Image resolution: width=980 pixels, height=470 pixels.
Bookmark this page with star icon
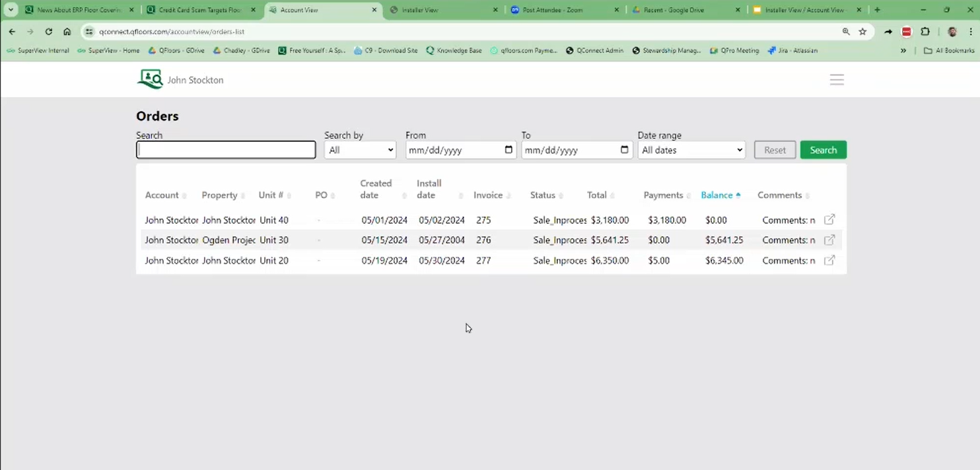[862, 32]
